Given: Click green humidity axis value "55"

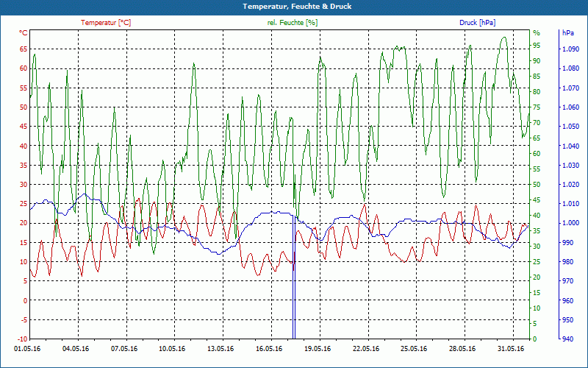Looking at the screenshot, I should pyautogui.click(x=537, y=169).
